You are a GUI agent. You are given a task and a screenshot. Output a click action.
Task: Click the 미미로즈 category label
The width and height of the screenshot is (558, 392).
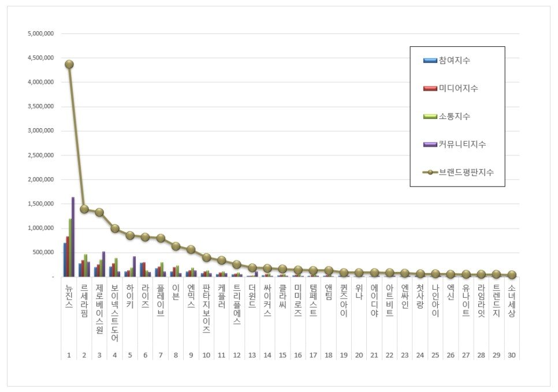[x=298, y=300]
